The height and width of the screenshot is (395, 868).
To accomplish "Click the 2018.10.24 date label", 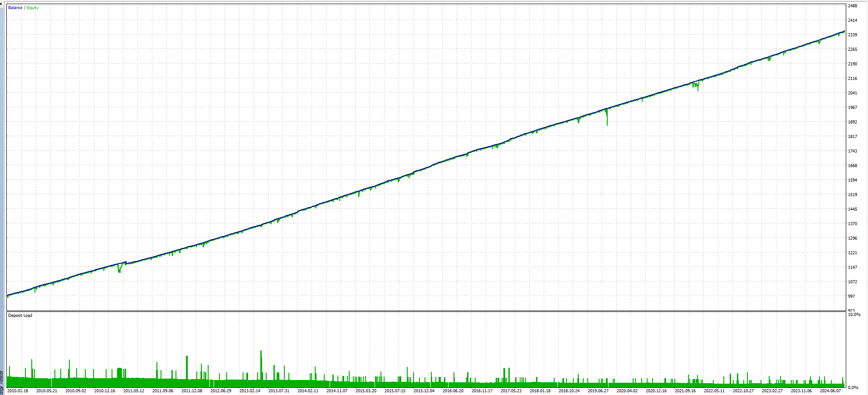I will pos(569,391).
